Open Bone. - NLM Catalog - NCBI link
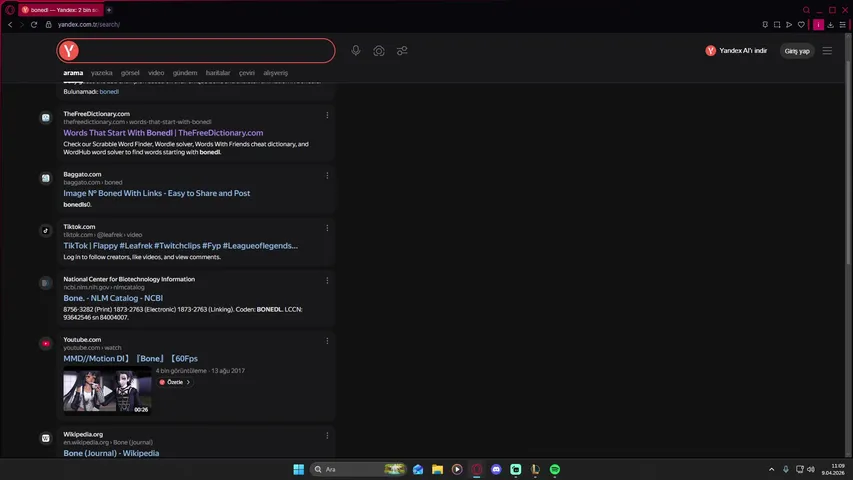This screenshot has width=853, height=480. point(113,298)
